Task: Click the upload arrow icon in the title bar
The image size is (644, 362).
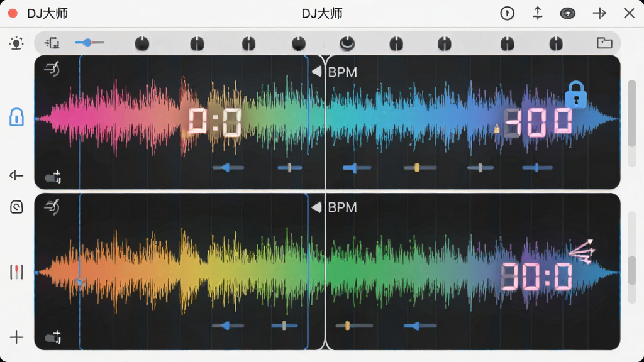Action: (538, 14)
